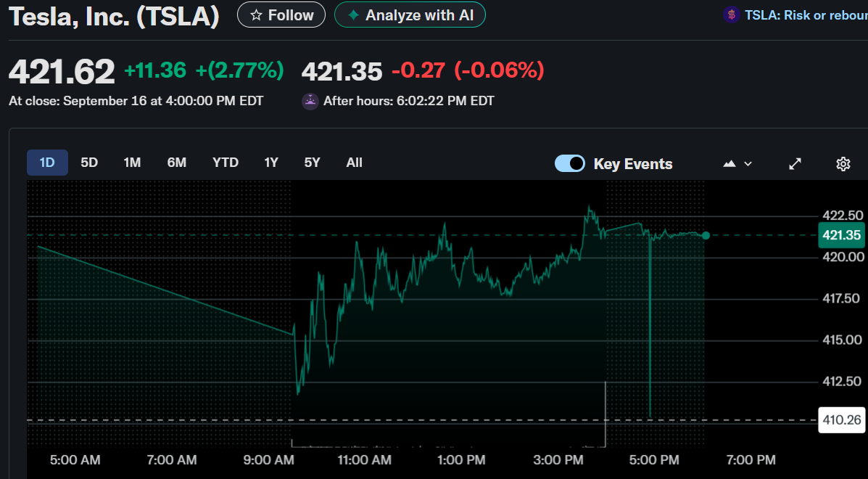The height and width of the screenshot is (479, 868).
Task: Click the 7:00 AM time label
Action: tap(172, 459)
